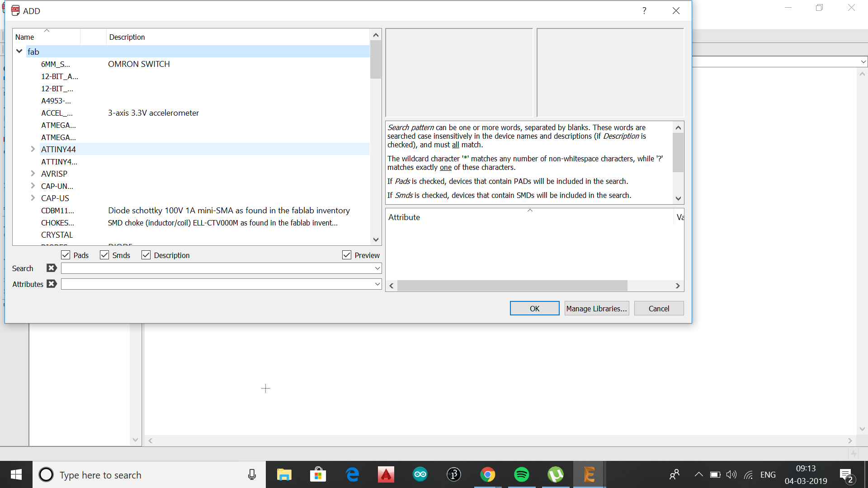Viewport: 868px width, 488px height.
Task: Toggle the Preview checkbox
Action: [x=347, y=255]
